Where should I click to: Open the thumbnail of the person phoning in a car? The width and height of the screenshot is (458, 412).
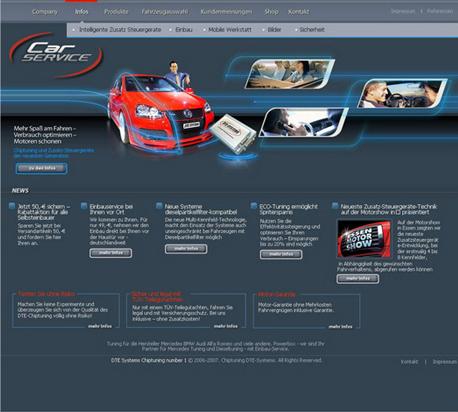(x=303, y=122)
